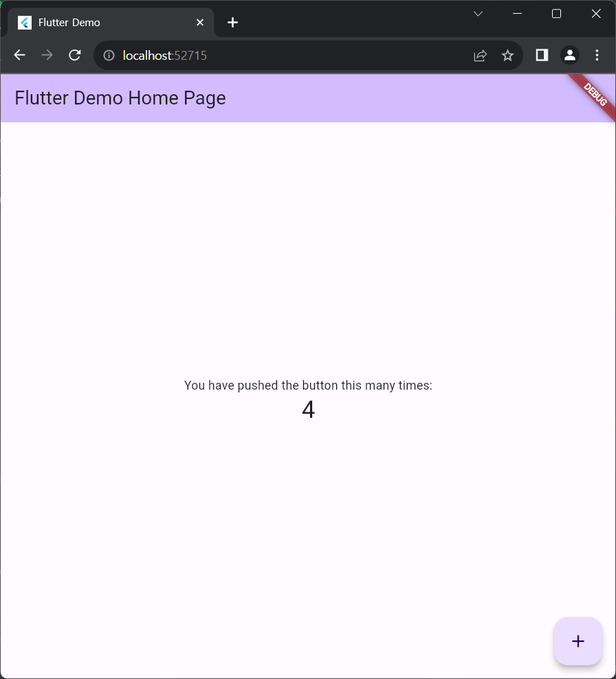The image size is (616, 679).
Task: Reload the page with the refresh icon
Action: [x=75, y=55]
